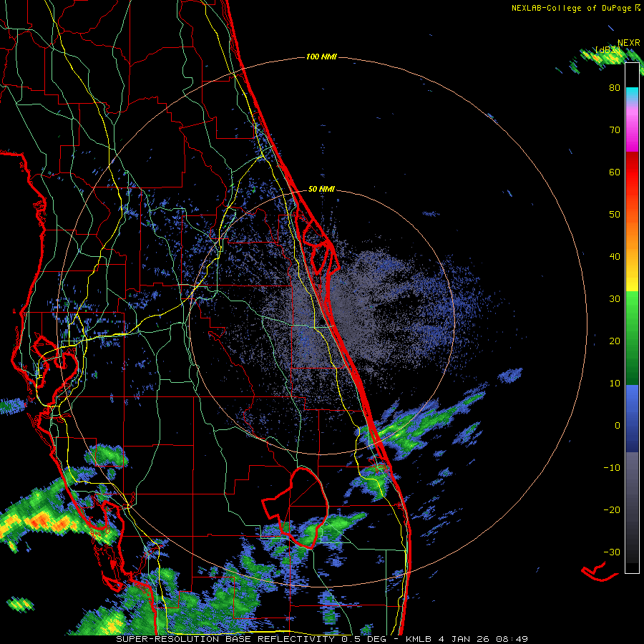Click the -20 value on the dBZ scale
The width and height of the screenshot is (644, 644).
click(x=612, y=509)
